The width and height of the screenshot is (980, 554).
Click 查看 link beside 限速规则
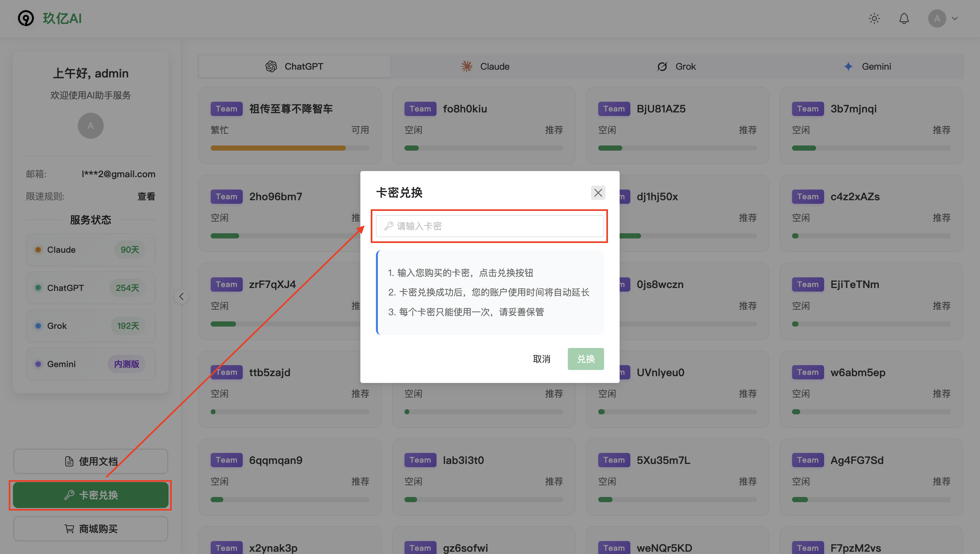pos(146,196)
